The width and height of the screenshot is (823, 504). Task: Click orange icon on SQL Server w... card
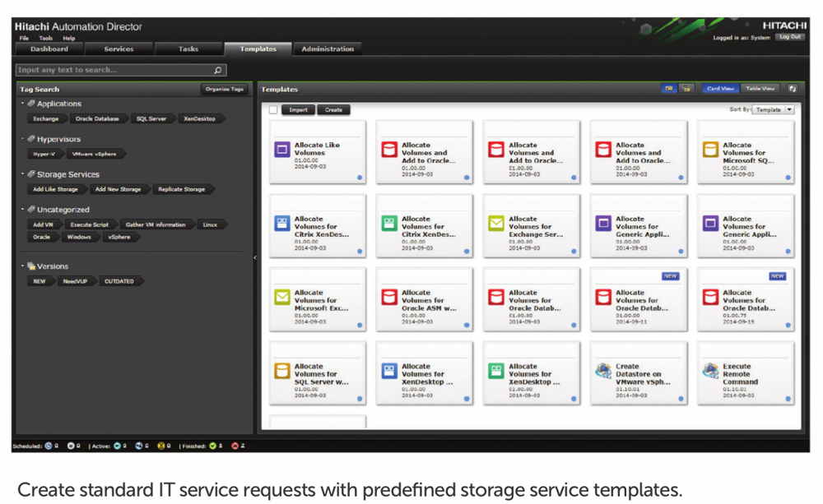coord(281,371)
